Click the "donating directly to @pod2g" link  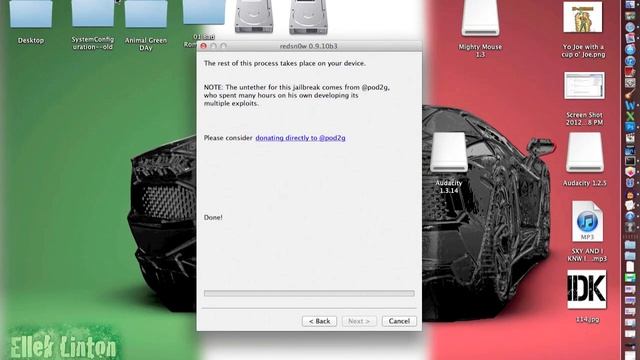[300, 138]
